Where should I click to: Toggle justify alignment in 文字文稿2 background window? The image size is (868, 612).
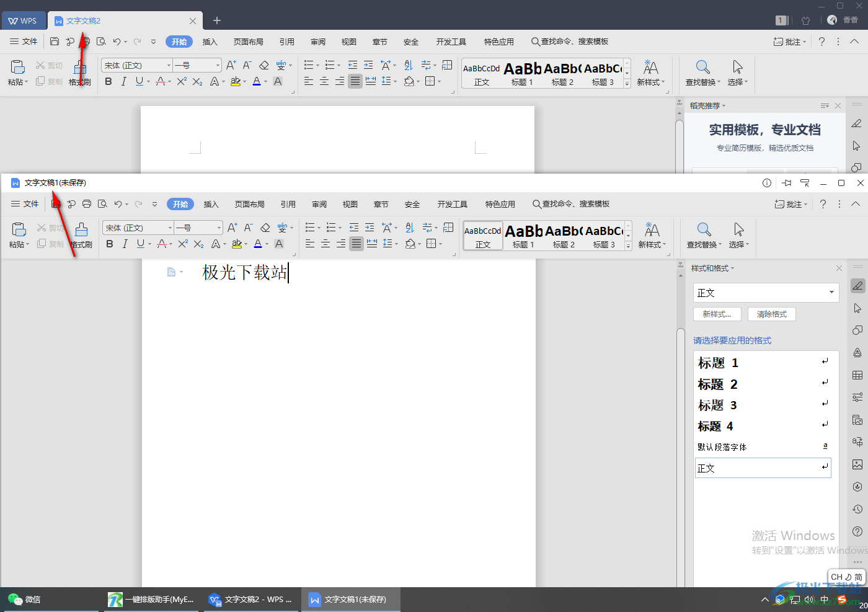click(355, 81)
